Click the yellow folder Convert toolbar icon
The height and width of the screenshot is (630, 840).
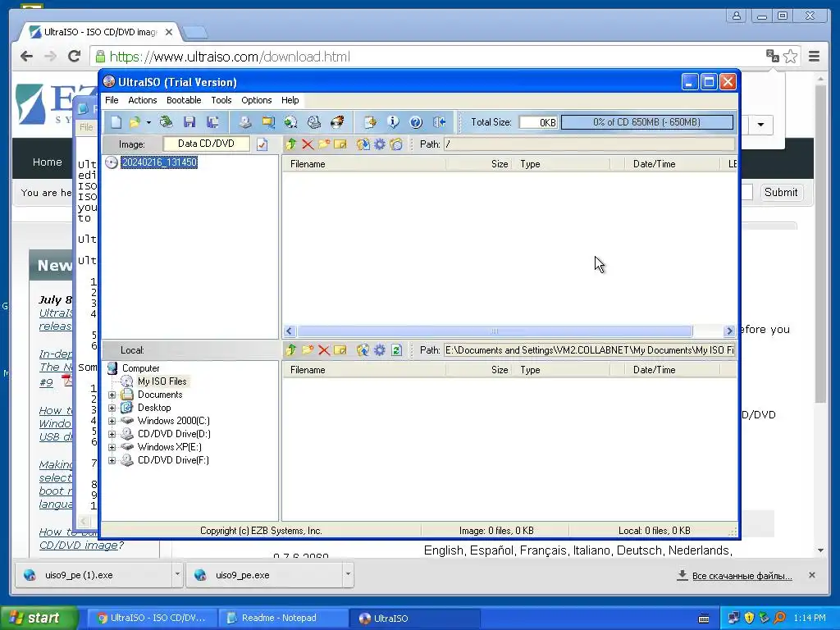coord(268,122)
